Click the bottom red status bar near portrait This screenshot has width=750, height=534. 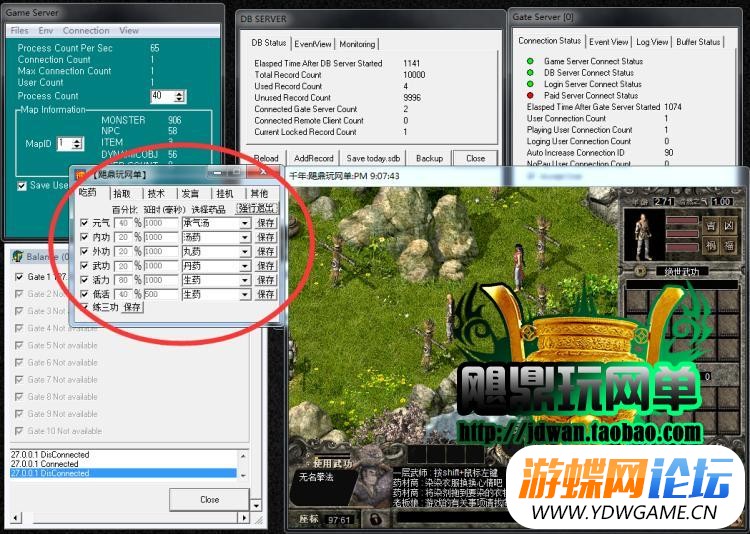(682, 248)
